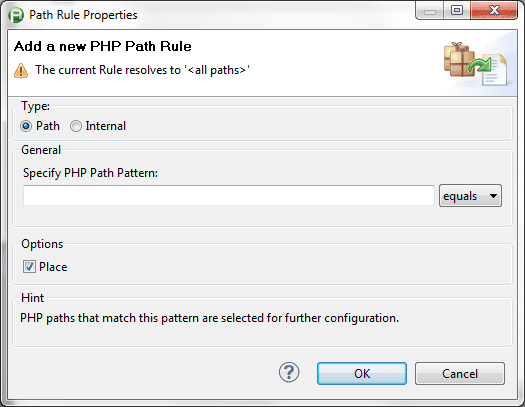Open the equals dropdown

pos(470,196)
